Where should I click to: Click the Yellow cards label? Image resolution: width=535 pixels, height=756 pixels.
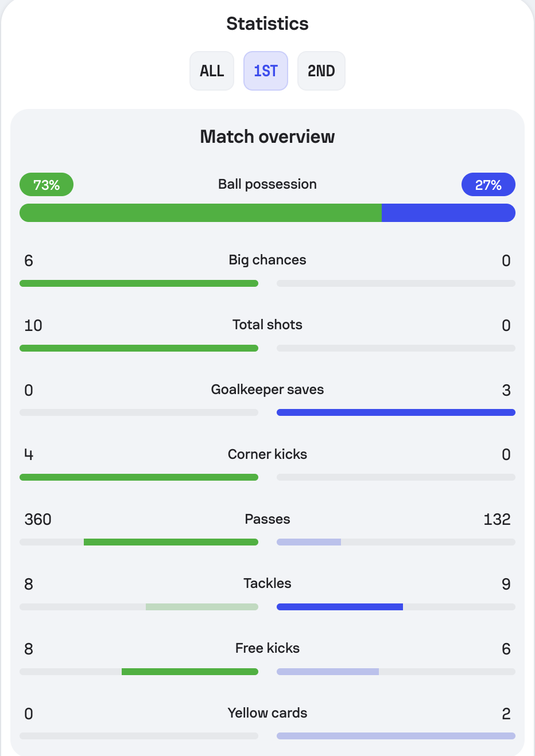[x=267, y=713]
